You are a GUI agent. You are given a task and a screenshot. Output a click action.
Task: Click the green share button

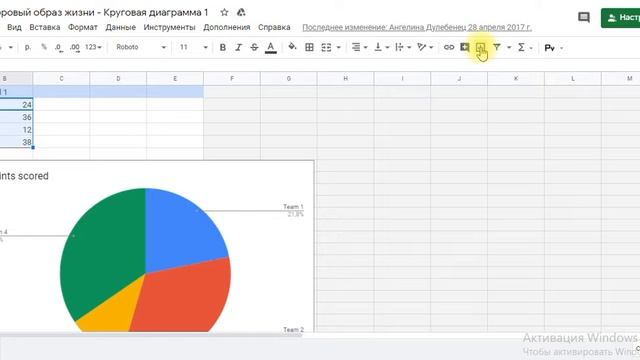point(620,18)
